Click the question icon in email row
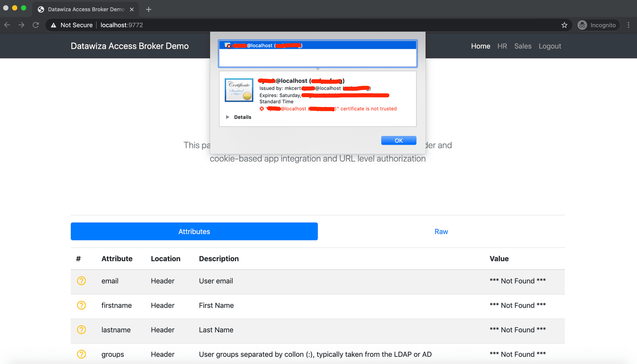 (81, 281)
